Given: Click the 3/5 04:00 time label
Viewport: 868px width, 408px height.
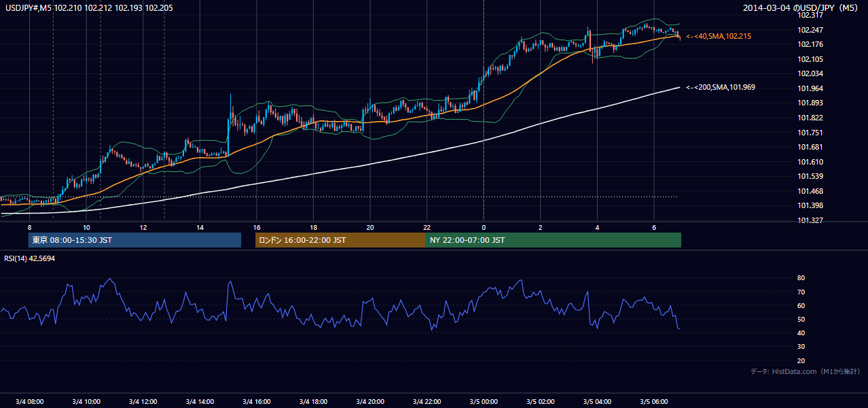Looking at the screenshot, I should click(597, 401).
